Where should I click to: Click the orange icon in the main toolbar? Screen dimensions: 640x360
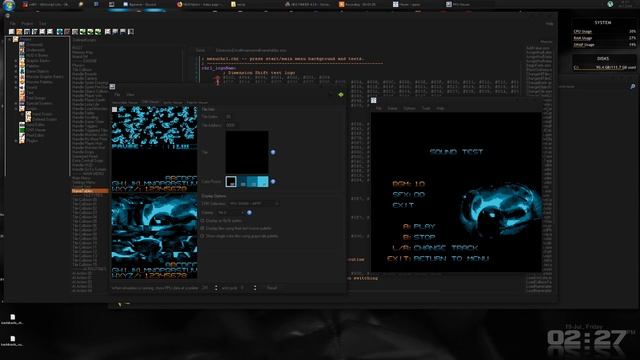pyautogui.click(x=19, y=31)
